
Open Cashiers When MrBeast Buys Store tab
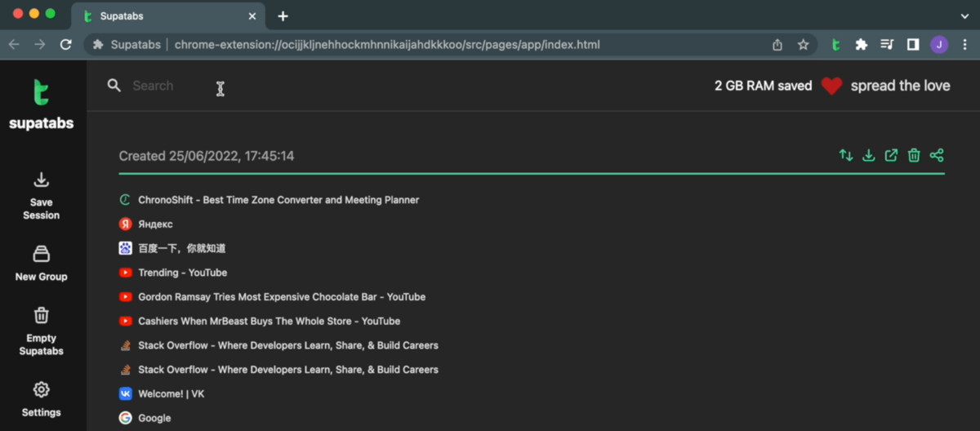point(269,322)
